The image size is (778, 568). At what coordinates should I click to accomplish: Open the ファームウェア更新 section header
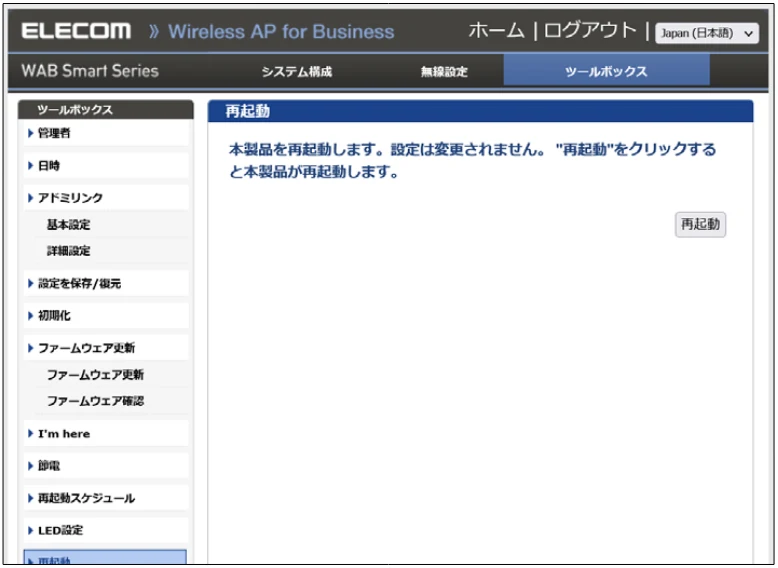tap(106, 348)
